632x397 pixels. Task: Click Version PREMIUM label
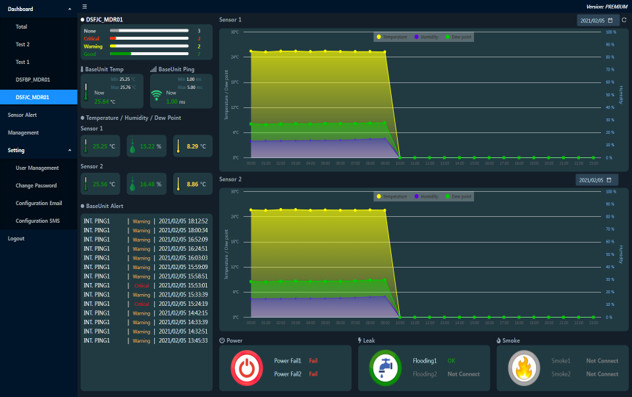pyautogui.click(x=607, y=7)
